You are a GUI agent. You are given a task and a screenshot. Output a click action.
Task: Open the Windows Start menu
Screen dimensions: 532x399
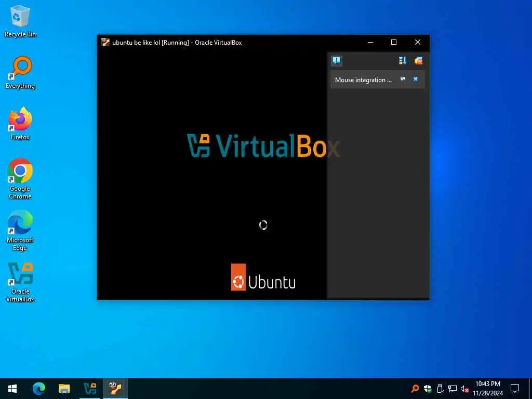coord(12,389)
